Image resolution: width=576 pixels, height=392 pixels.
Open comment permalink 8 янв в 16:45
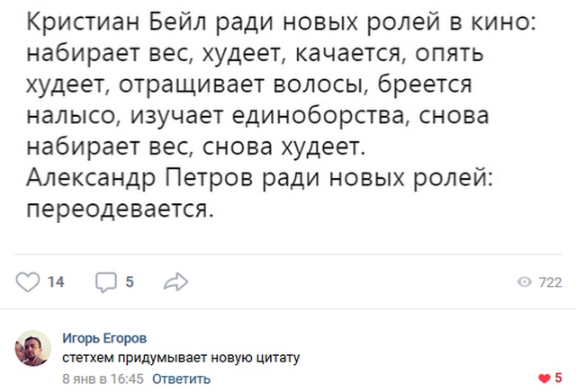pos(103,379)
